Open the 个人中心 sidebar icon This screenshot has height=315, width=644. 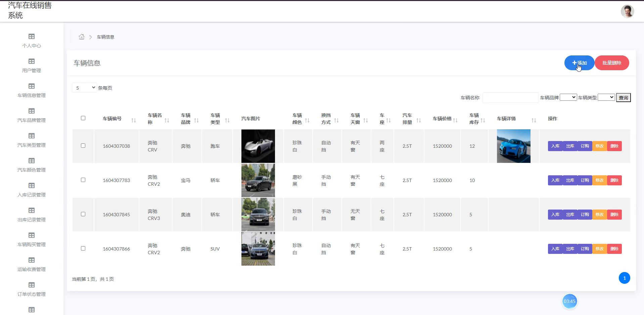click(32, 36)
